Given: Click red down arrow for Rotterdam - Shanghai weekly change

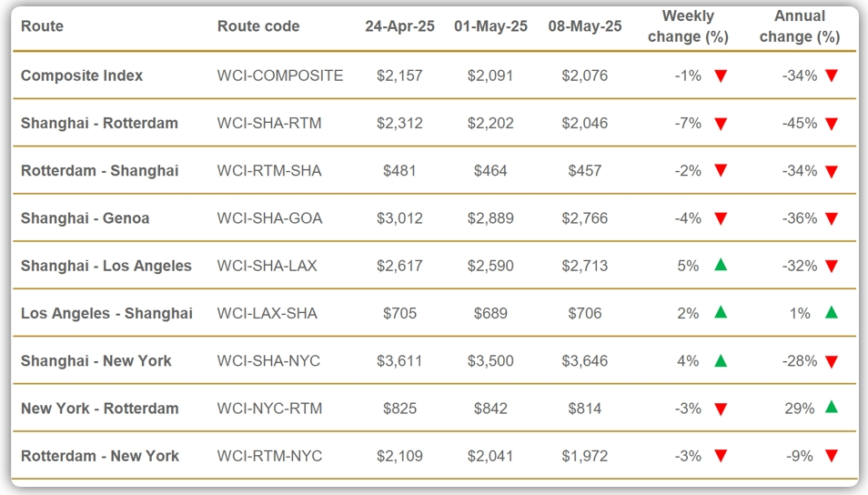Looking at the screenshot, I should (721, 170).
